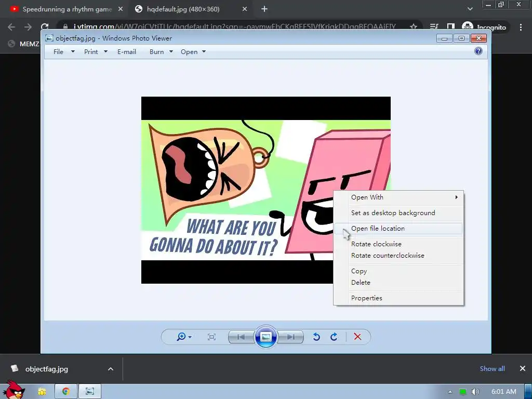Open the volume speaker tray icon

pyautogui.click(x=475, y=392)
